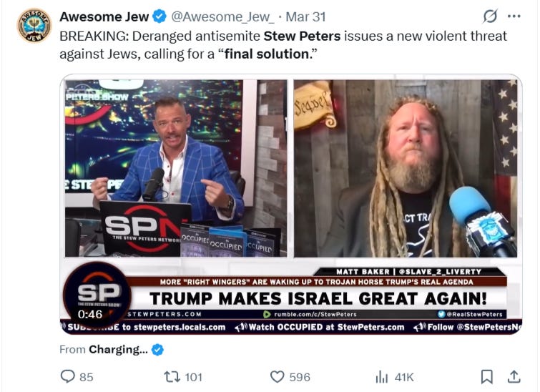Play the embedded Stew Peters video
Viewport: 540px width, 392px height.
tap(291, 204)
